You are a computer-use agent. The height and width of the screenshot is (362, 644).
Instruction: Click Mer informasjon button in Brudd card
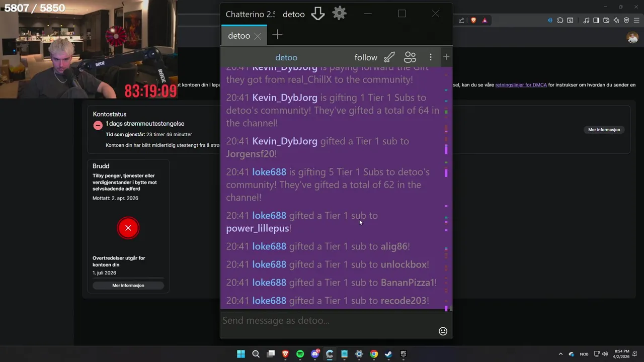tap(128, 285)
